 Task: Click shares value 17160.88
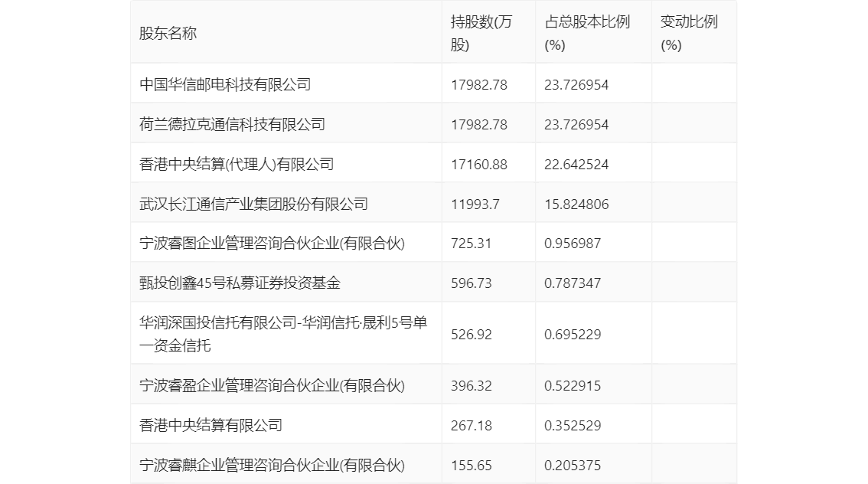pos(479,165)
